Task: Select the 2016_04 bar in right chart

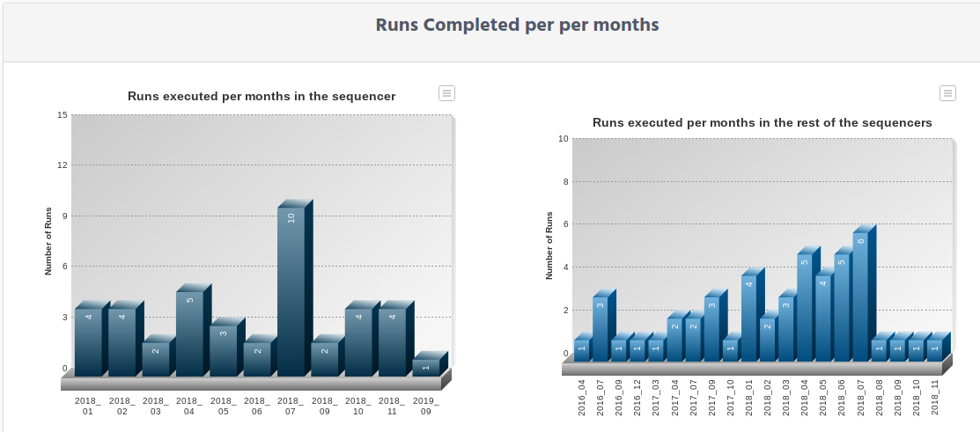Action: point(582,350)
